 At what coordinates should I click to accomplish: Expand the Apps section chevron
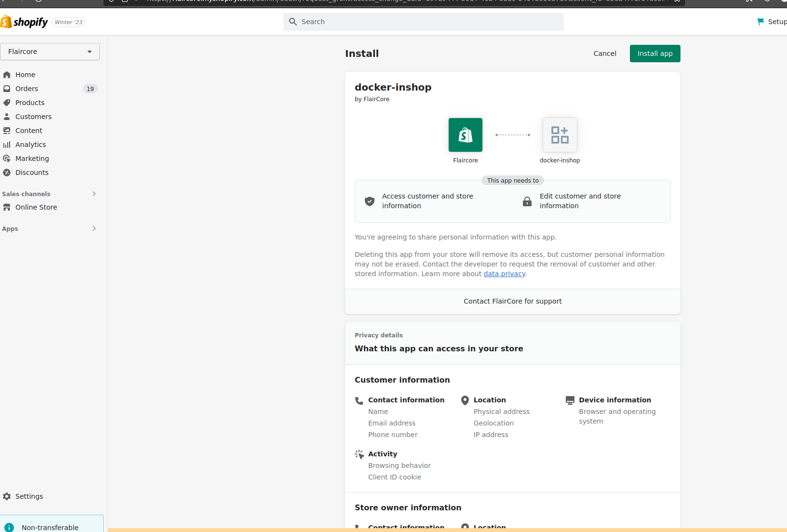94,228
